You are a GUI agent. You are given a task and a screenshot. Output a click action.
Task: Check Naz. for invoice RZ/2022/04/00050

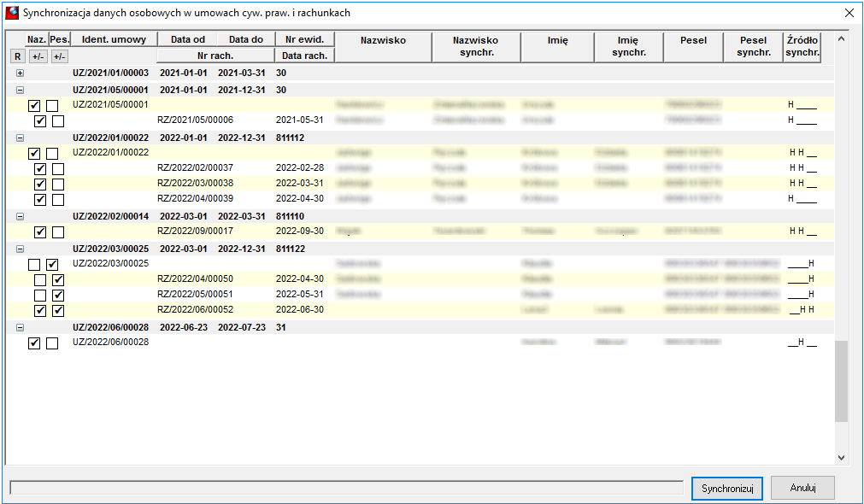point(40,280)
